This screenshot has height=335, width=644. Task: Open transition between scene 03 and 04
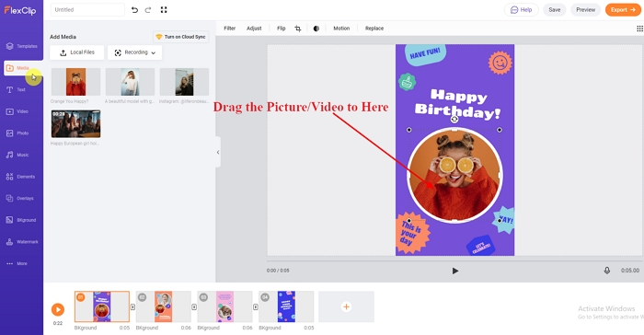[256, 307]
